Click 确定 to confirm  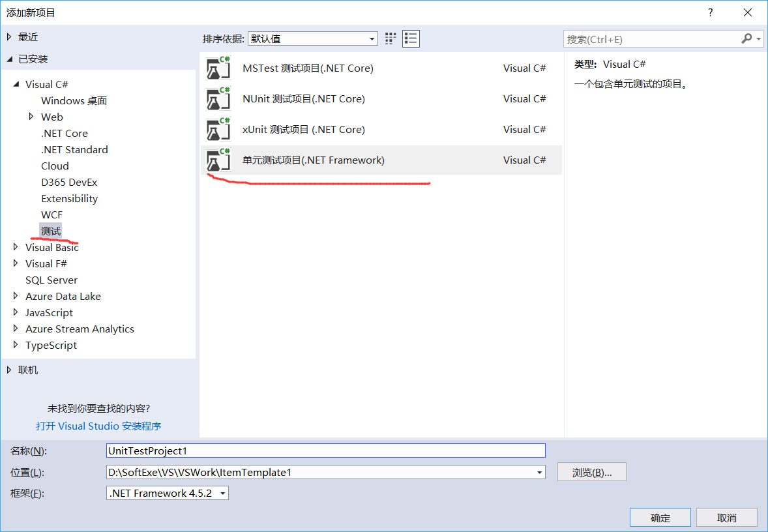coord(660,518)
